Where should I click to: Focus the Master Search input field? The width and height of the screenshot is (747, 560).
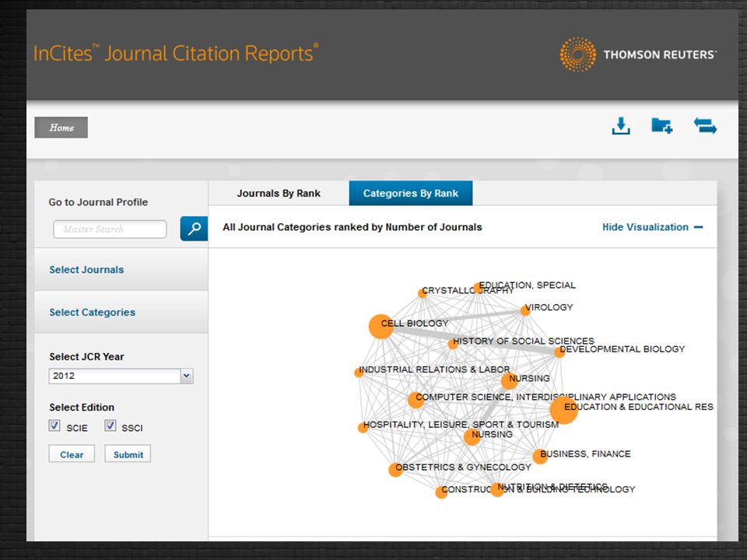pos(110,229)
